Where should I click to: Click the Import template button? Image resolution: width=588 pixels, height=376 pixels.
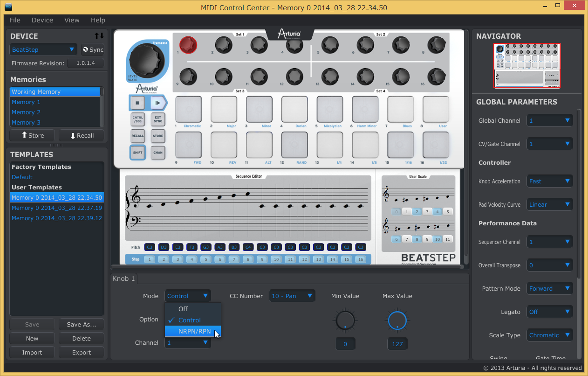click(32, 353)
